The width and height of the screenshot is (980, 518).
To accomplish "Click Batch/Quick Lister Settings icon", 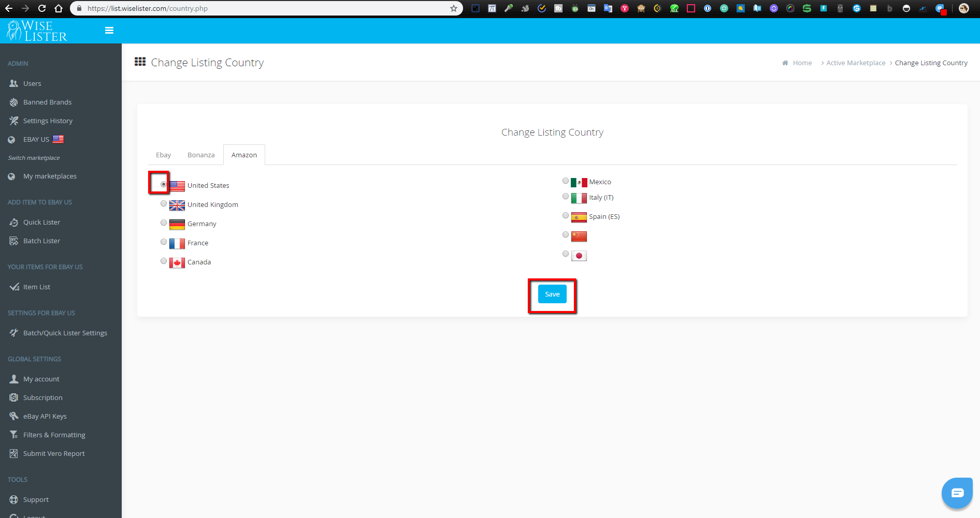I will click(x=13, y=333).
